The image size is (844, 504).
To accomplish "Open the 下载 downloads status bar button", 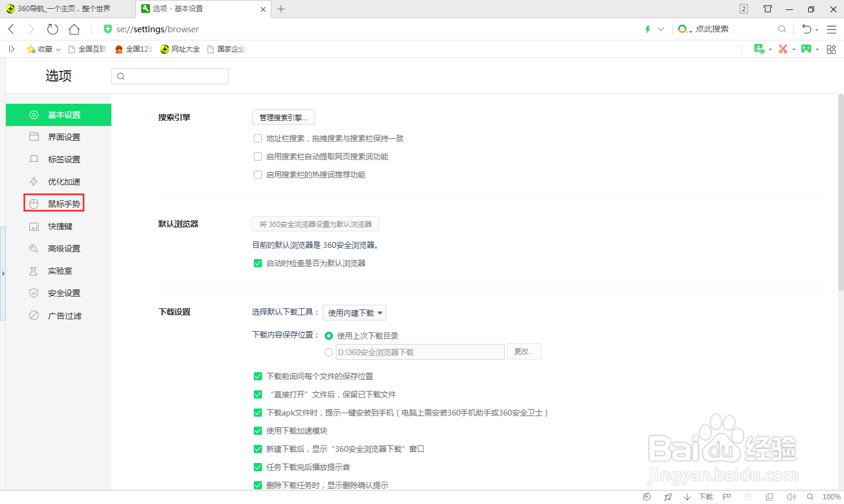I will (699, 497).
